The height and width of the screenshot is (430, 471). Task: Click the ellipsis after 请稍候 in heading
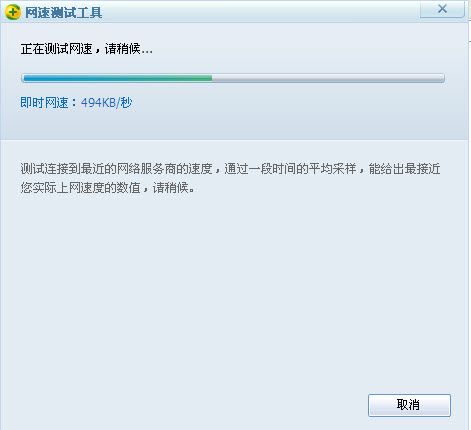click(147, 52)
